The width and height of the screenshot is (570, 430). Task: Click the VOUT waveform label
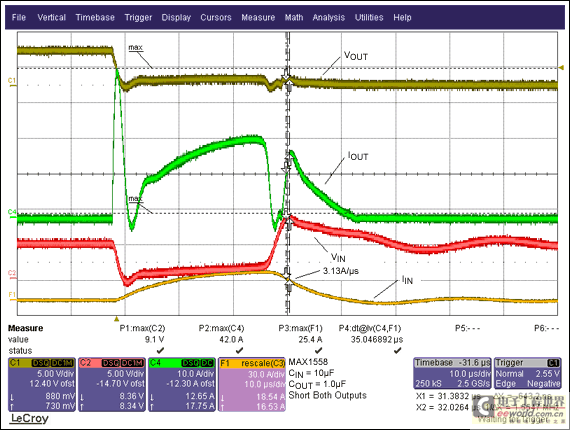pos(356,56)
